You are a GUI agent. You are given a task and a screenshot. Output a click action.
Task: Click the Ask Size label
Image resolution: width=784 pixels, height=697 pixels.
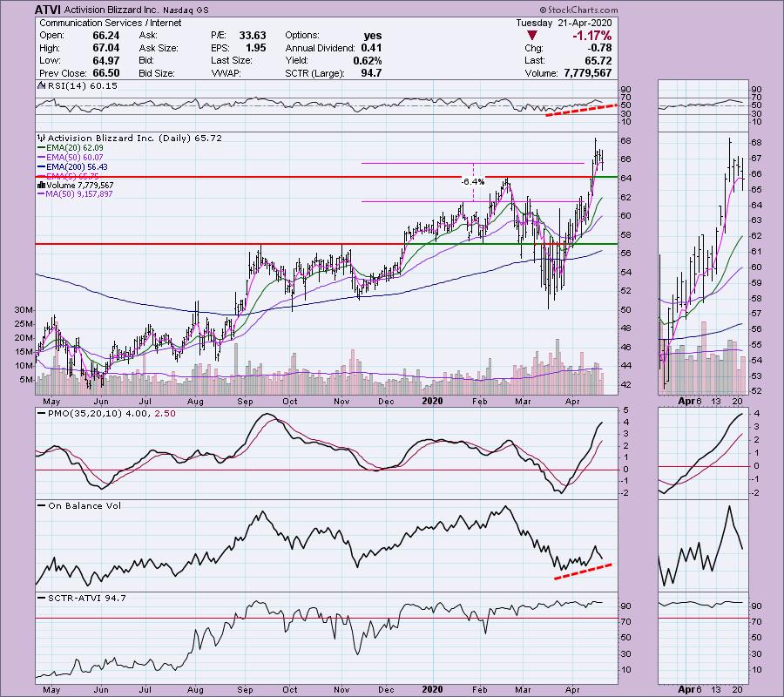pyautogui.click(x=158, y=48)
